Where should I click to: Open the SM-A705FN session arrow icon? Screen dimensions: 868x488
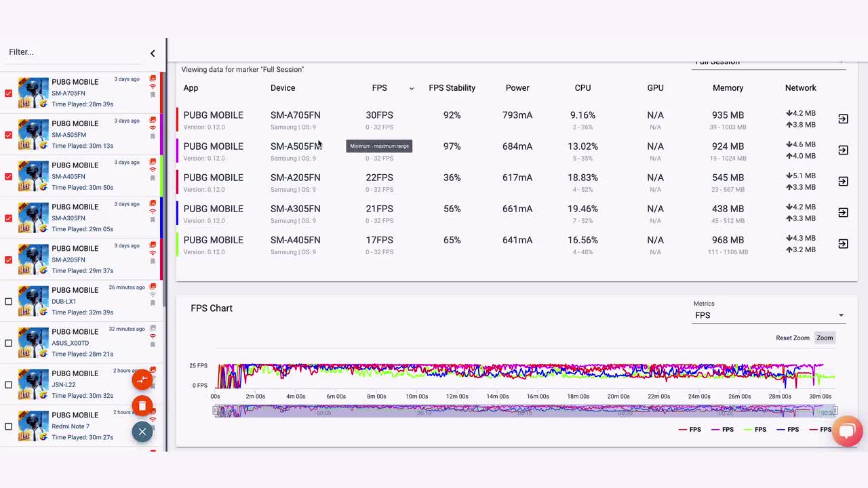click(843, 119)
